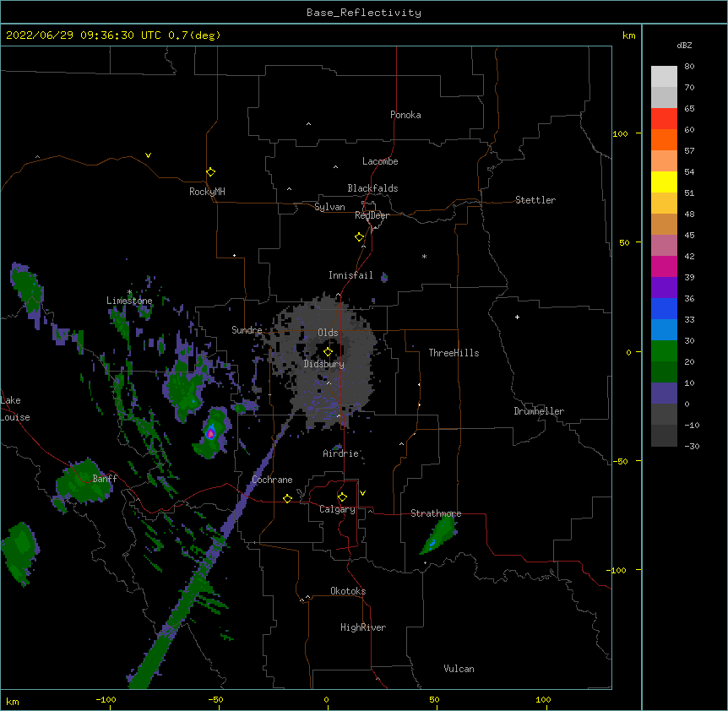
Task: Pick the slate-purple swatch between 10 and 0 dBZ
Action: tap(664, 393)
